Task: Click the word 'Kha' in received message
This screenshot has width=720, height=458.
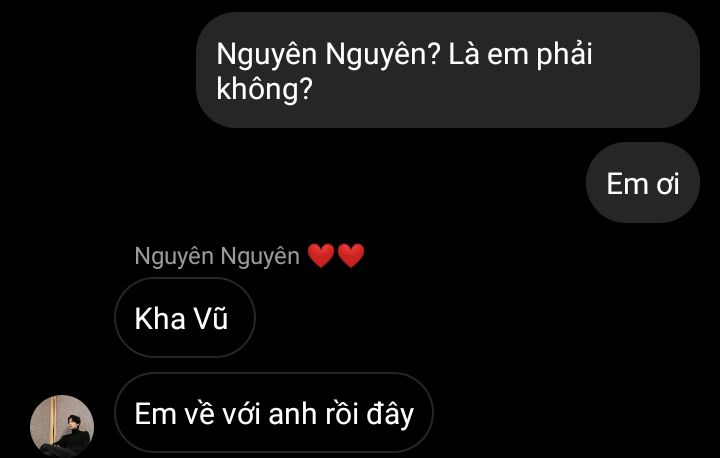Action: (159, 318)
